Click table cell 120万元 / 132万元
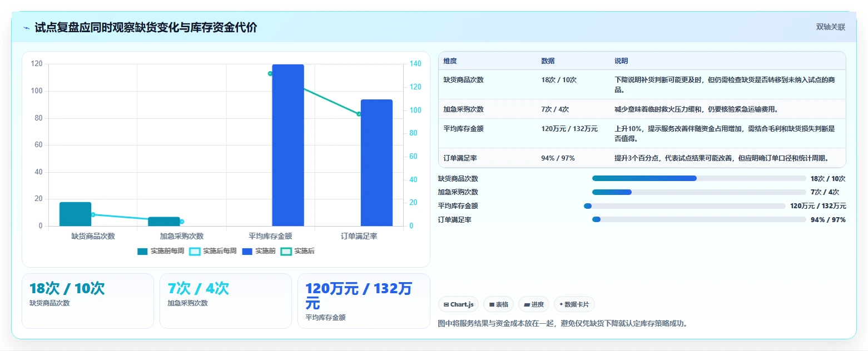The image size is (868, 351). pos(569,129)
